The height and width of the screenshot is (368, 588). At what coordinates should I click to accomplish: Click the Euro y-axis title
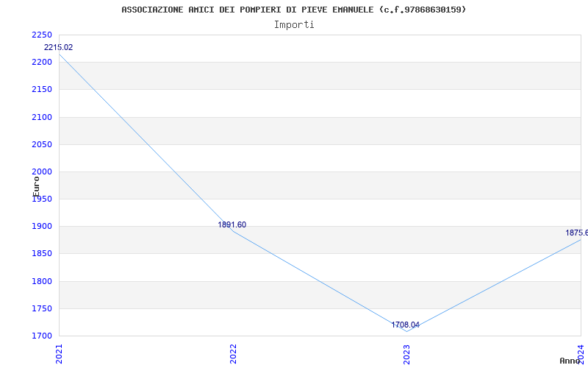coord(36,186)
